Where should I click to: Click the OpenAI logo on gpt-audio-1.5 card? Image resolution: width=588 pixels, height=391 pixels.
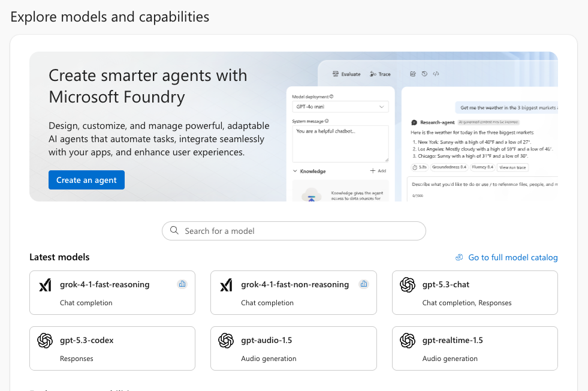pos(226,341)
